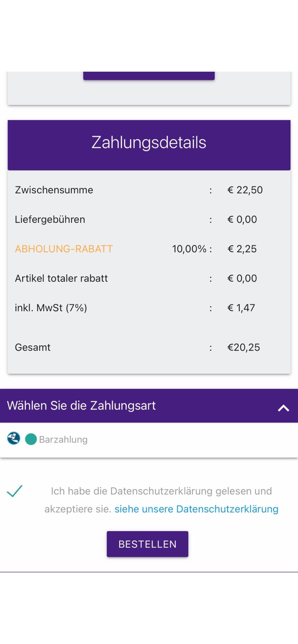Select the Gesamt total amount €20,25
This screenshot has height=644, width=298.
click(x=243, y=347)
